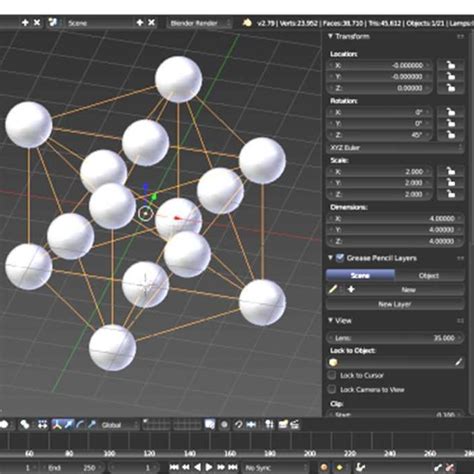Click the delete keyframes crossed-key icon

pos(450,468)
